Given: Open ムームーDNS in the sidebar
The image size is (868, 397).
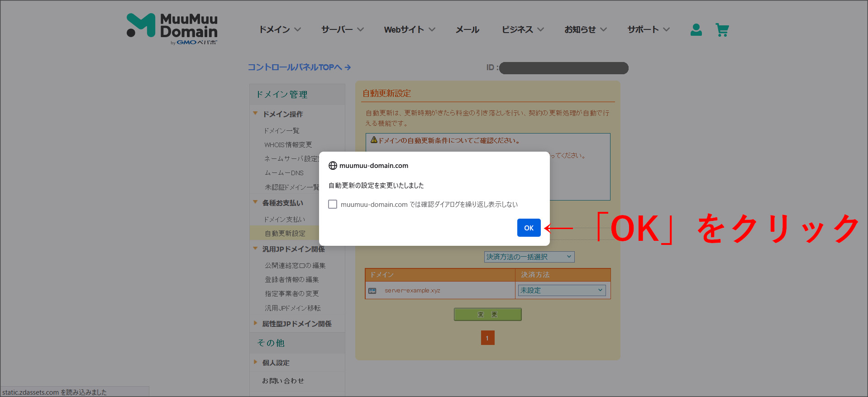Looking at the screenshot, I should (284, 173).
